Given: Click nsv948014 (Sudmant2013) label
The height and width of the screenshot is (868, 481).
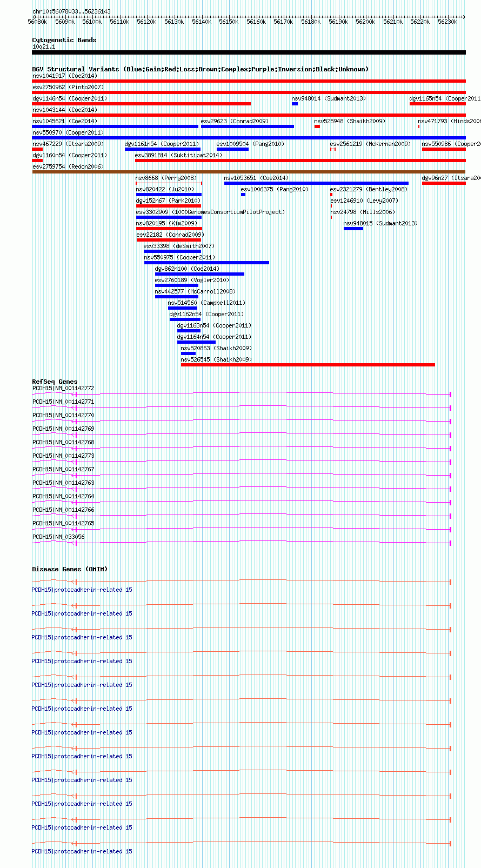Looking at the screenshot, I should tap(329, 98).
